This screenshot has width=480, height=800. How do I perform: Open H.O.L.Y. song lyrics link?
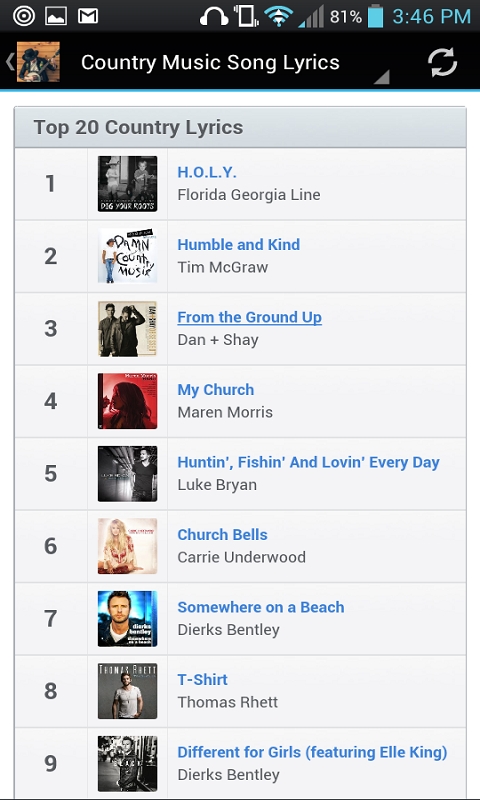(x=207, y=172)
